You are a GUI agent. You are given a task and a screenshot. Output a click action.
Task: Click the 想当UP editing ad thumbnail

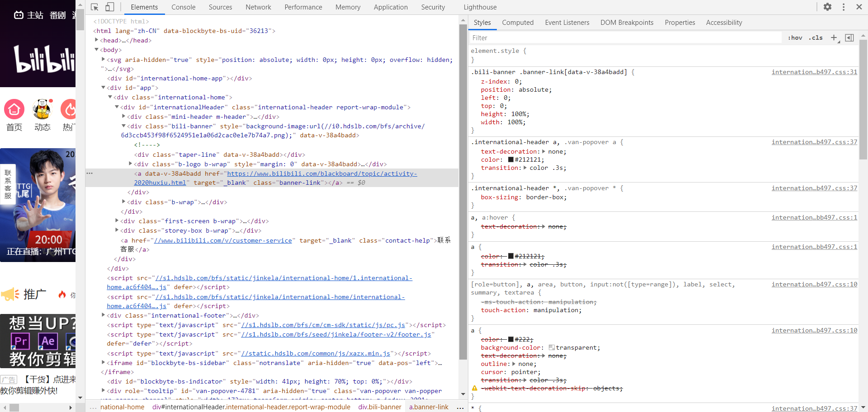pyautogui.click(x=38, y=341)
